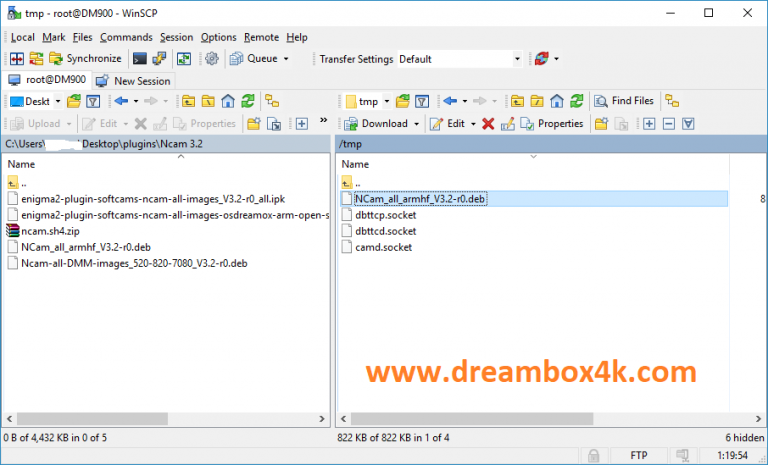Expand the remote tmp directory dropdown
The image size is (768, 465).
point(386,101)
